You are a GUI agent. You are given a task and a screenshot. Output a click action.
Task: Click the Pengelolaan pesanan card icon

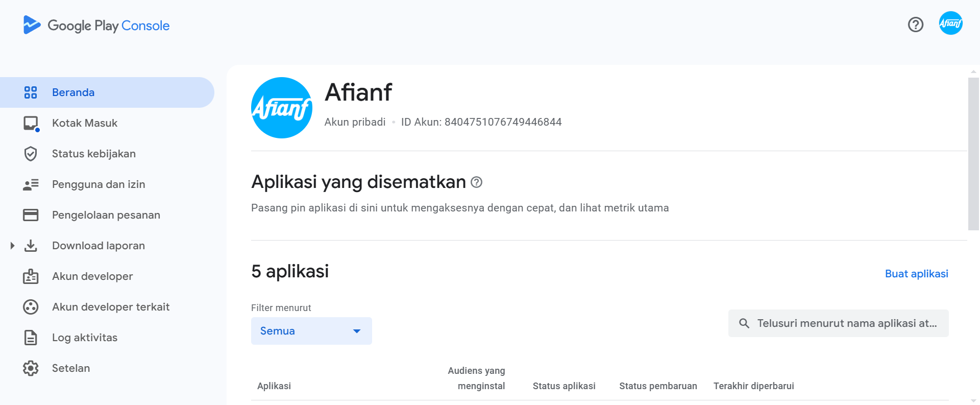tap(31, 215)
